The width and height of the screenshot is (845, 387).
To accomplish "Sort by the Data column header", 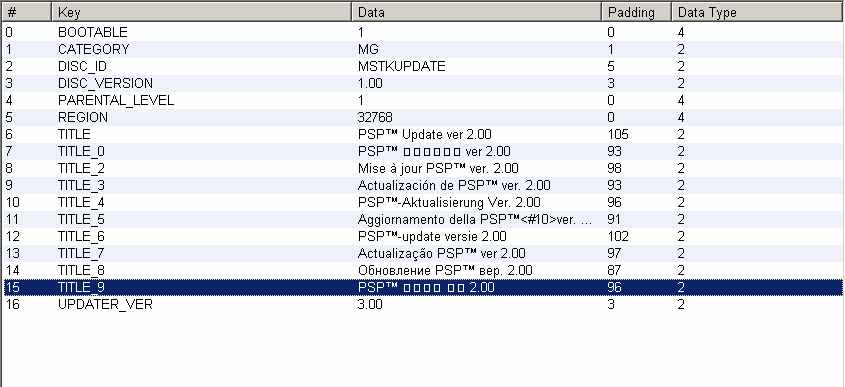I will tap(476, 12).
